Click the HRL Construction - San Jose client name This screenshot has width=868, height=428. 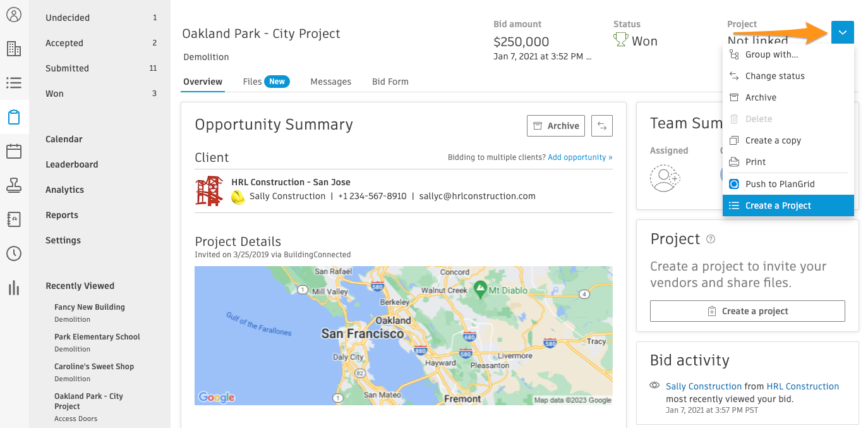pos(291,182)
